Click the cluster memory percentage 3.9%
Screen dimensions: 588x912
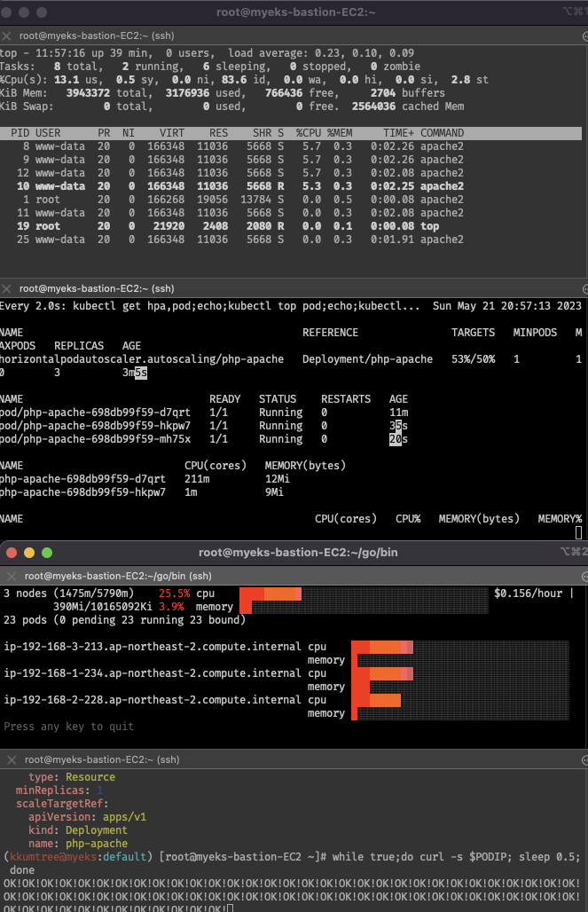tap(171, 607)
